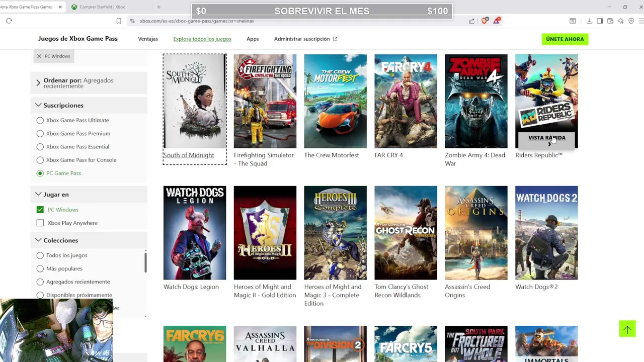Screen dimensions: 644x362
Task: Click the Collections list scroll-down arrow
Action: point(145,316)
